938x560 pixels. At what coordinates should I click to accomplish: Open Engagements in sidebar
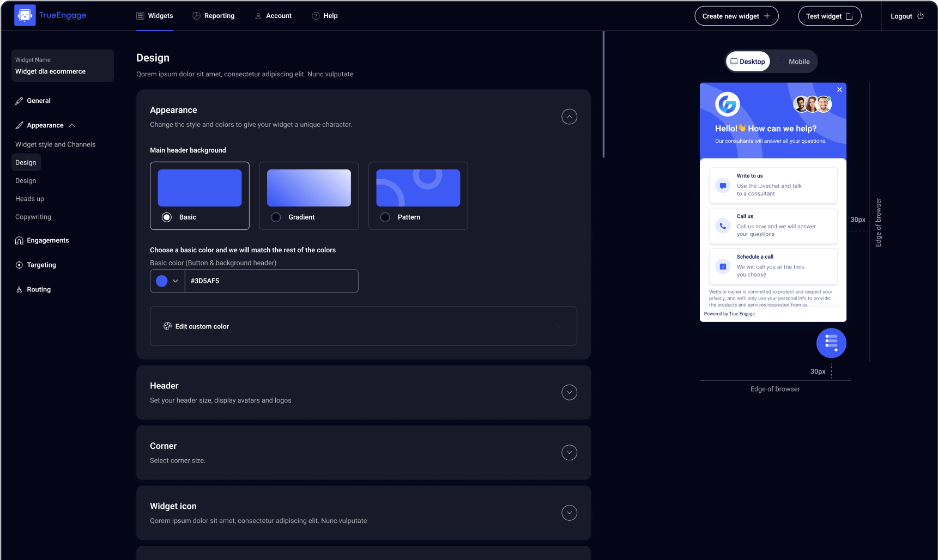42,240
